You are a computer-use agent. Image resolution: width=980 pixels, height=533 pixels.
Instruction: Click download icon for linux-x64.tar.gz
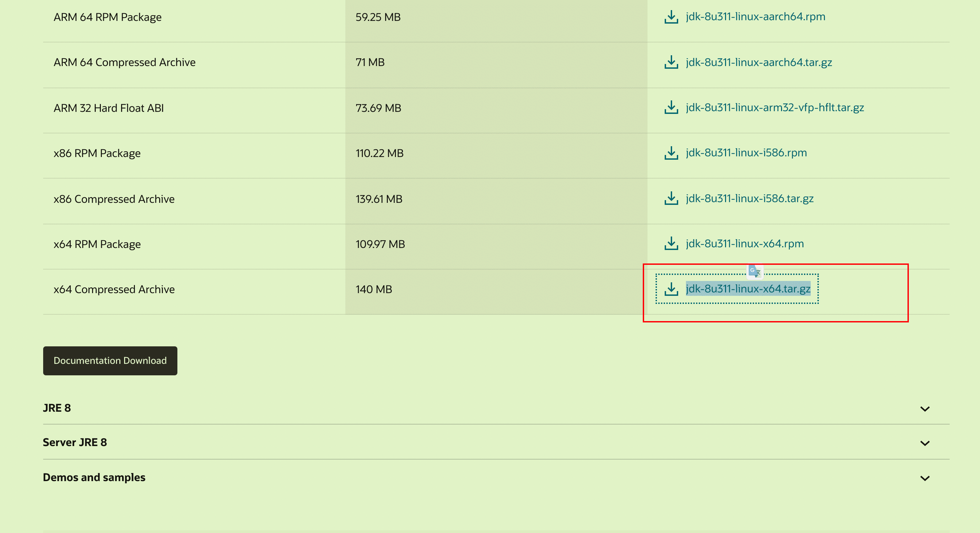point(671,289)
